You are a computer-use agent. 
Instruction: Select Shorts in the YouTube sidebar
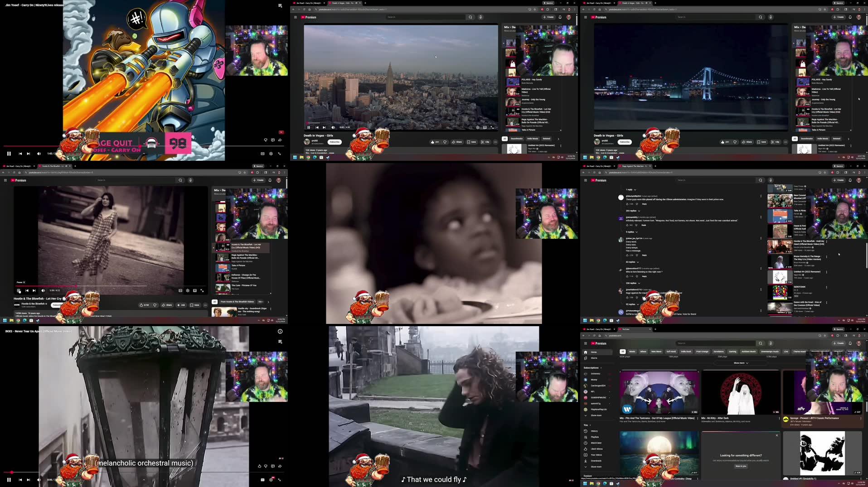[589, 358]
